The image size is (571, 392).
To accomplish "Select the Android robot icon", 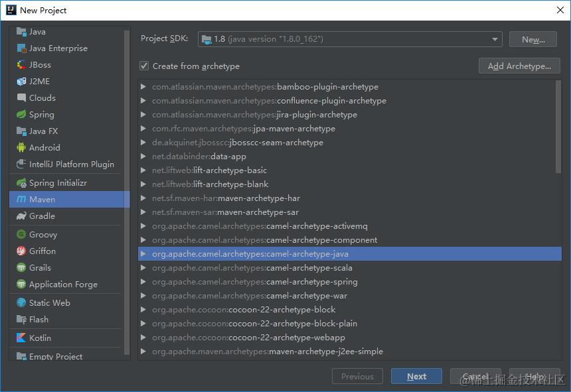I will (x=21, y=147).
